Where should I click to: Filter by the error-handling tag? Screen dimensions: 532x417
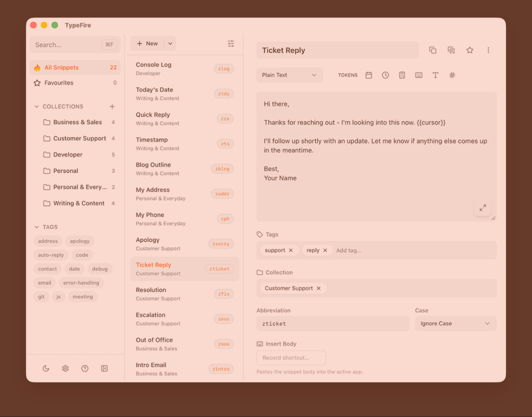[x=81, y=283]
